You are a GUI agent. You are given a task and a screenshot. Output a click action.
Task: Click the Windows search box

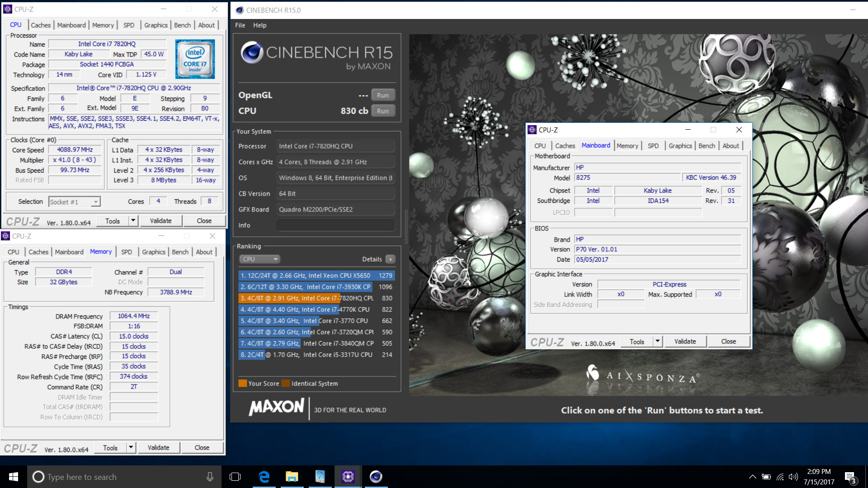pyautogui.click(x=124, y=477)
